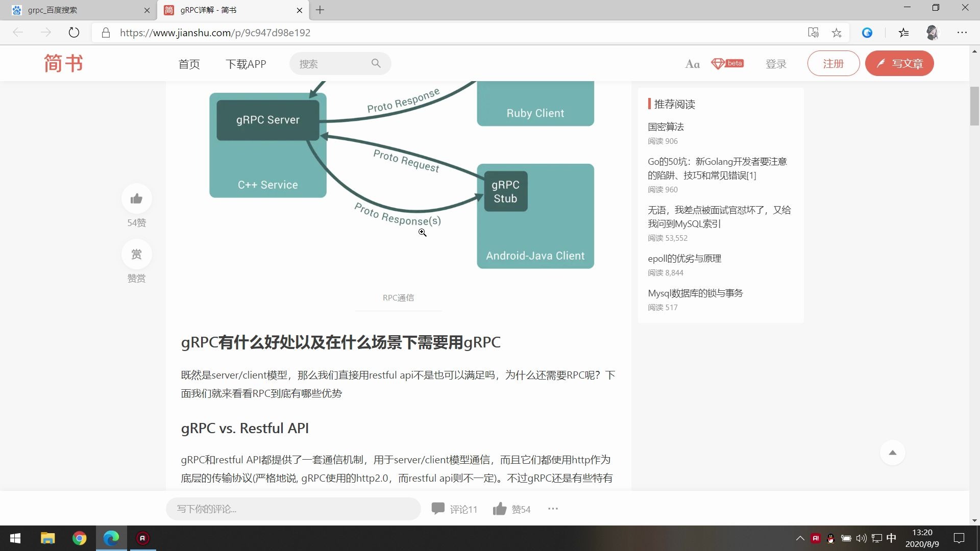The height and width of the screenshot is (551, 980).
Task: Click the 注册 register button
Action: pos(833,63)
